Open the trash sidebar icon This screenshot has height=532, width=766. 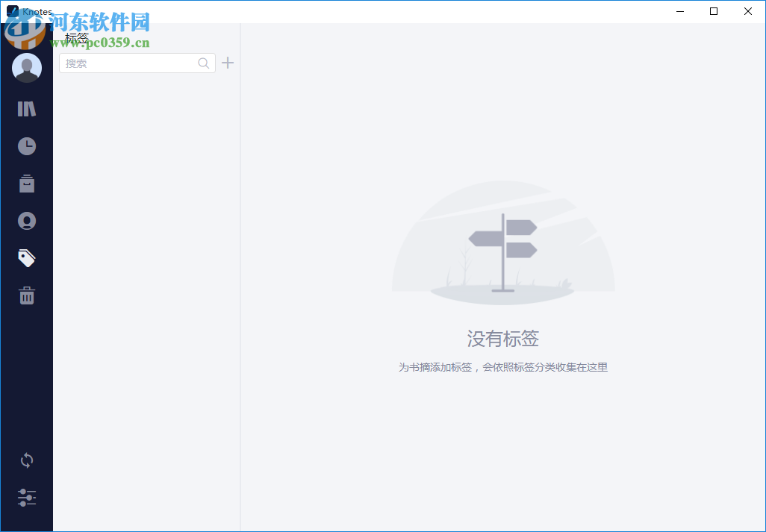pos(26,295)
